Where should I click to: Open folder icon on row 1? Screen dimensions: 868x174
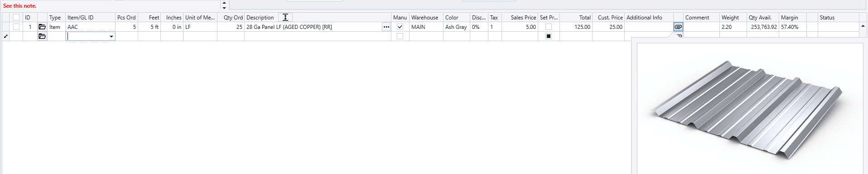(42, 27)
